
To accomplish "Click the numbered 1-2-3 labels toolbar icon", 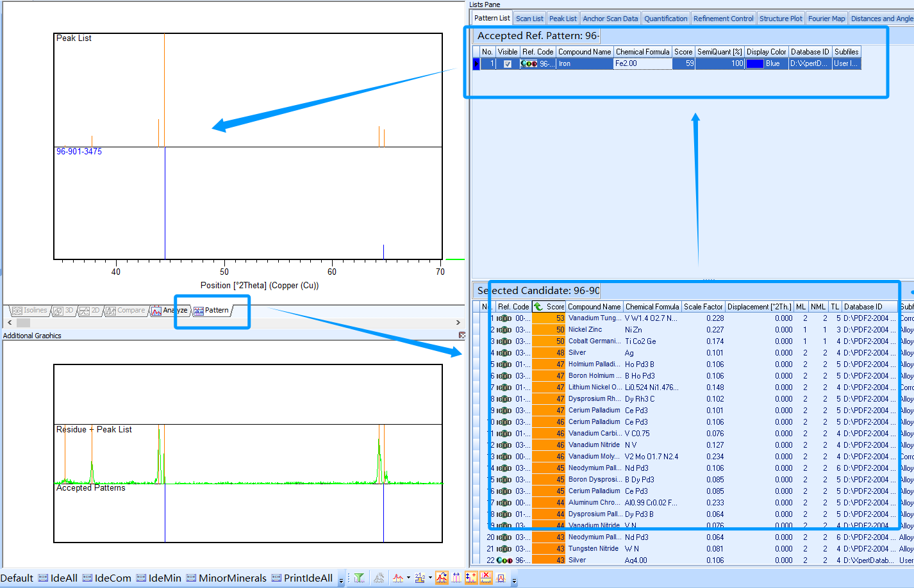I will tap(420, 578).
